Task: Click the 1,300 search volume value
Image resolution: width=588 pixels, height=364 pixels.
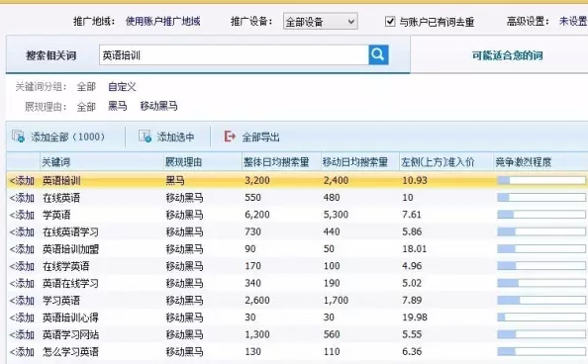Action: [x=257, y=334]
